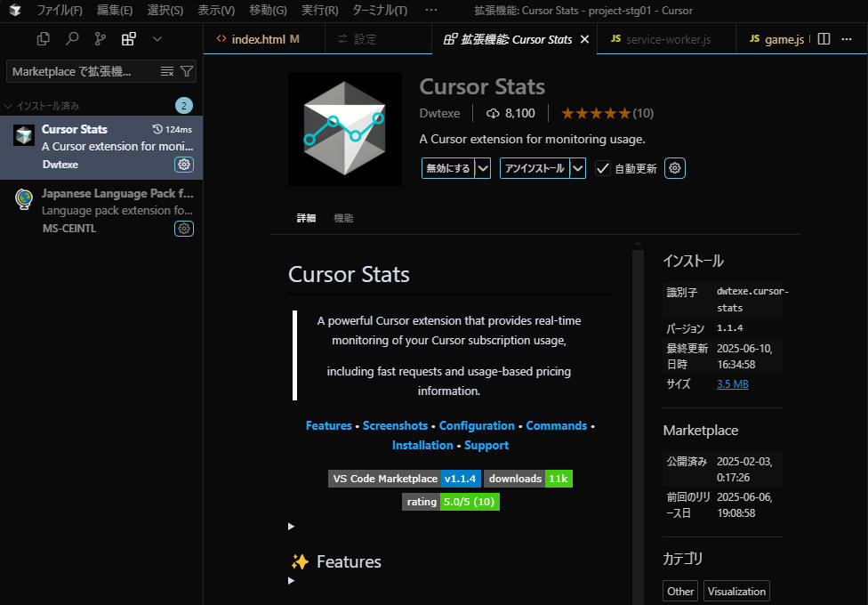
Task: Click the filter extensions funnel icon
Action: point(187,71)
